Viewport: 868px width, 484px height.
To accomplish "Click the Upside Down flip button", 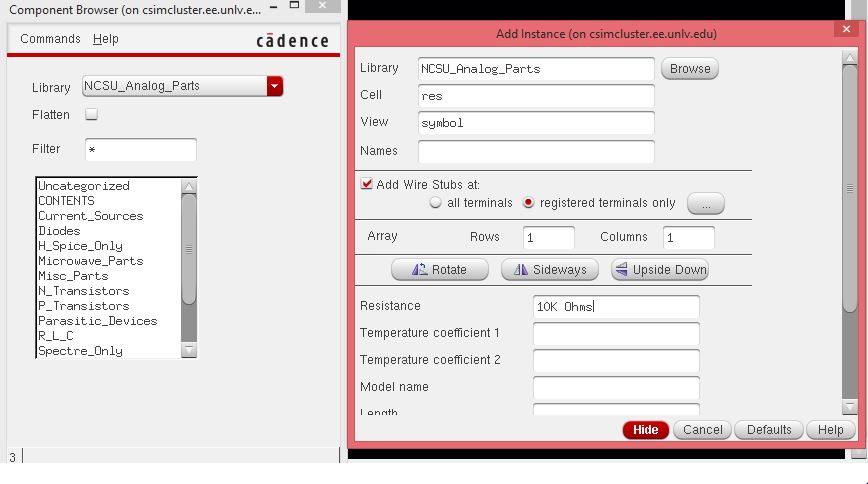I will (x=660, y=270).
